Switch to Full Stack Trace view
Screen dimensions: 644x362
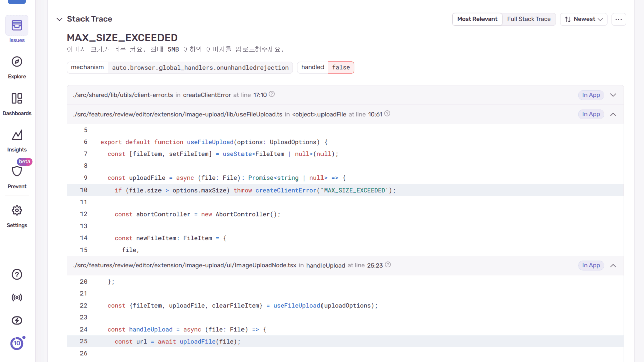click(529, 19)
